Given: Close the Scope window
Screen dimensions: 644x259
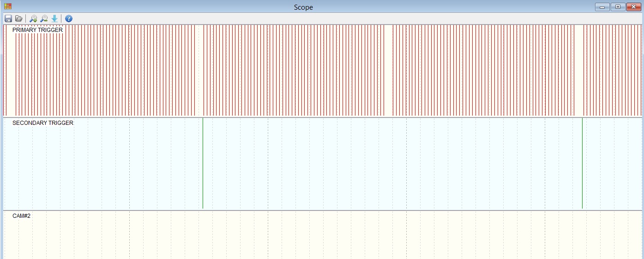Looking at the screenshot, I should click(x=633, y=7).
